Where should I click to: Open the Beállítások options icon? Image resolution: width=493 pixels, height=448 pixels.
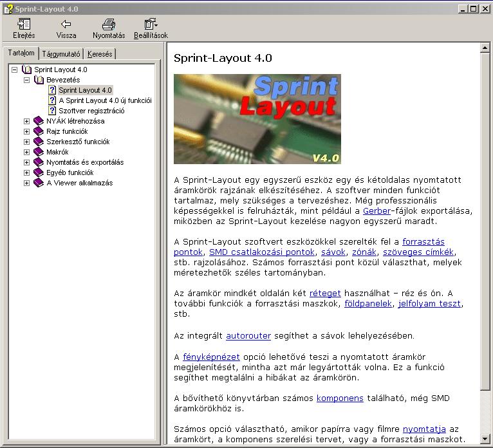tap(151, 24)
